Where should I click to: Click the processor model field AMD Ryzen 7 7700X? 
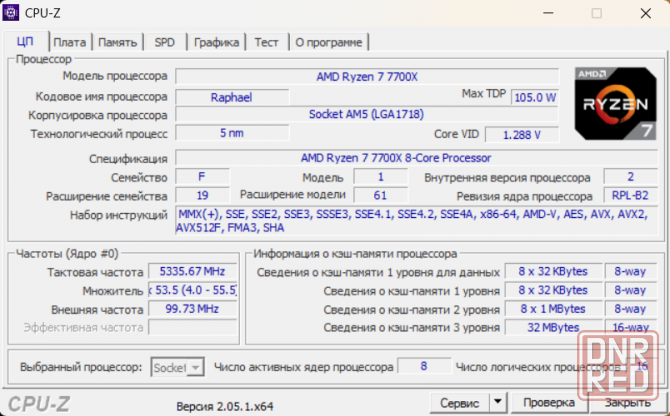point(366,76)
